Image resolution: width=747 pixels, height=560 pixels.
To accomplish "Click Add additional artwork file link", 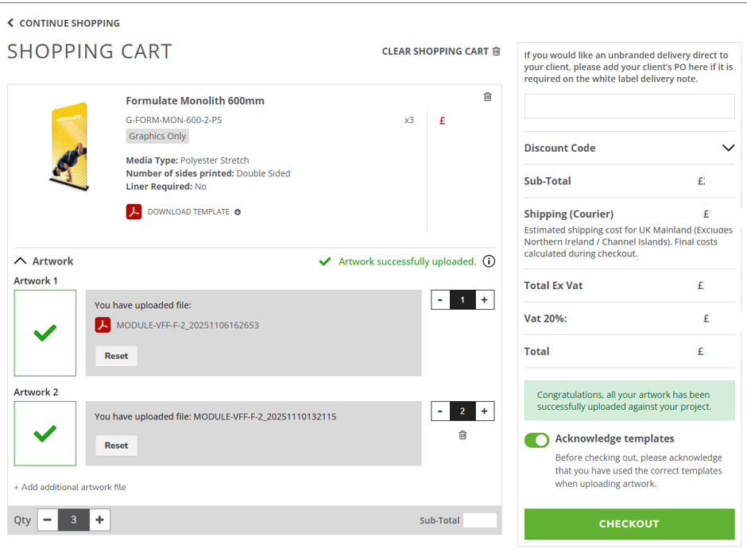I will coord(70,487).
